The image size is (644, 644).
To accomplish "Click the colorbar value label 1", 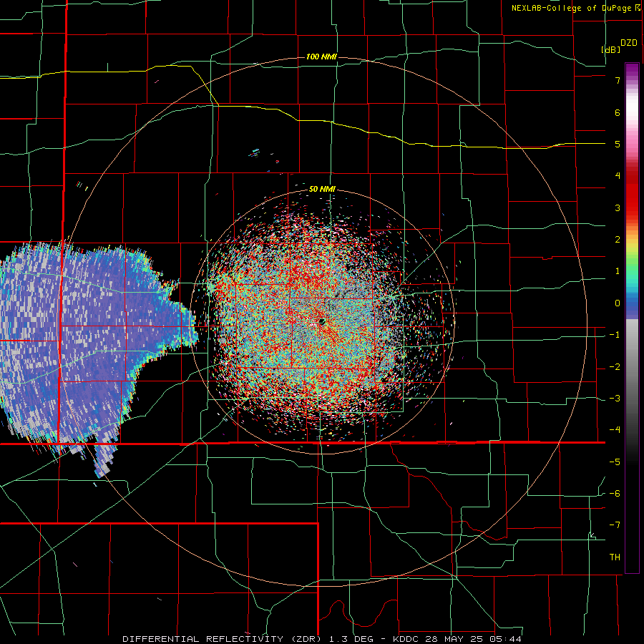I will [618, 271].
